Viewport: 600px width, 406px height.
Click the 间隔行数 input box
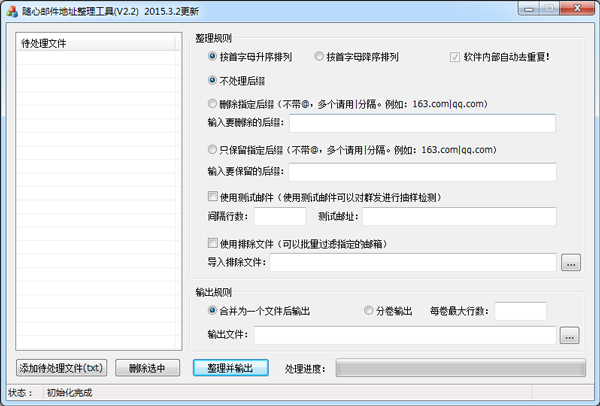(280, 217)
